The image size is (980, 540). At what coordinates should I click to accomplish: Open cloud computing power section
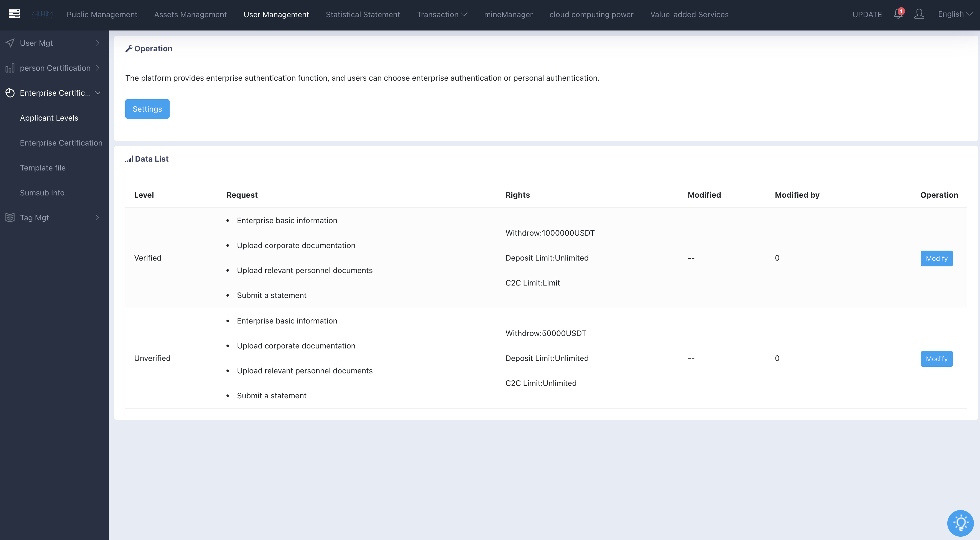click(591, 14)
